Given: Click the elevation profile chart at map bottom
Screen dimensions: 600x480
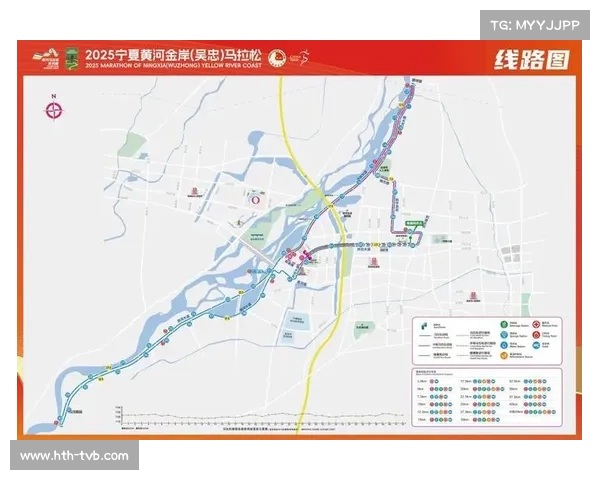Looking at the screenshot, I should click(259, 416).
